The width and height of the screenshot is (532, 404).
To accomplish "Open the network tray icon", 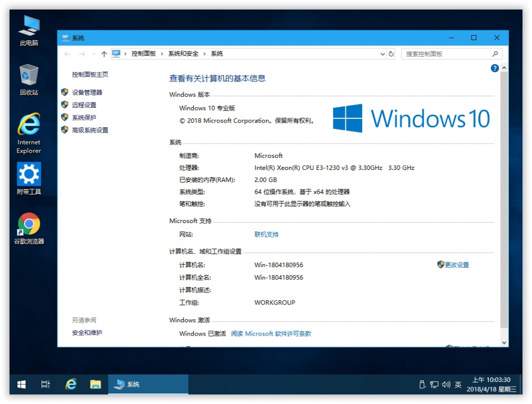I will (x=434, y=385).
